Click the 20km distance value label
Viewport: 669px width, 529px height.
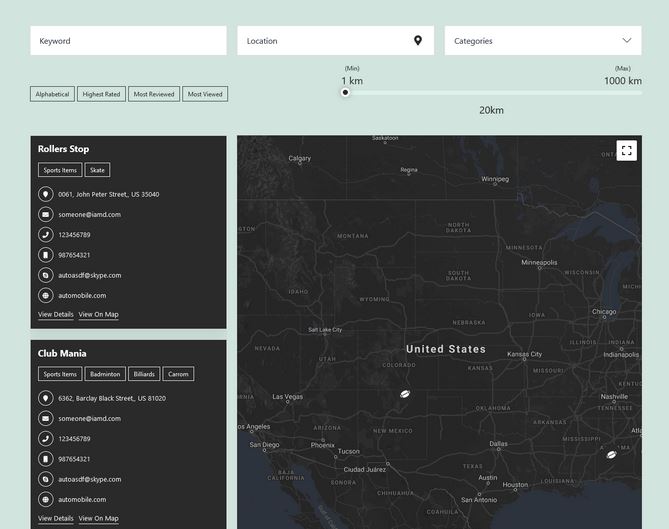pos(491,110)
